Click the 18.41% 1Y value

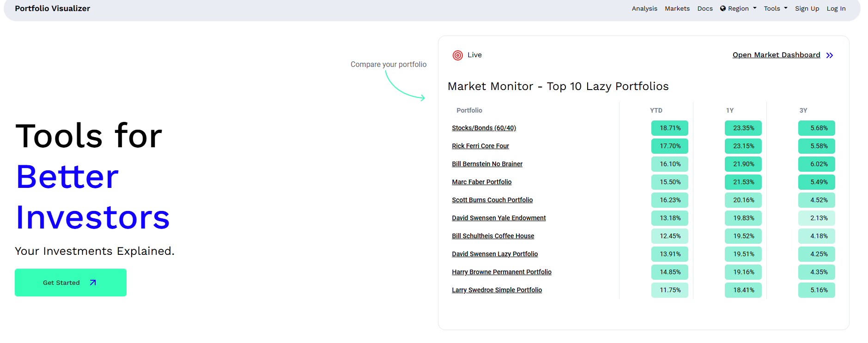coord(743,290)
